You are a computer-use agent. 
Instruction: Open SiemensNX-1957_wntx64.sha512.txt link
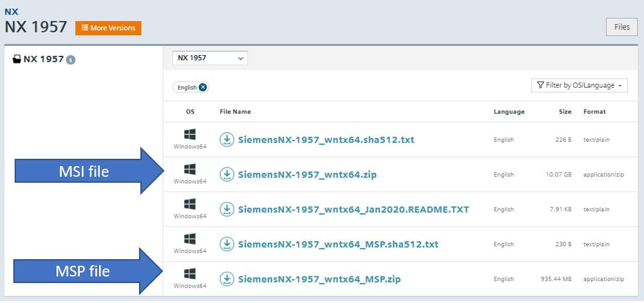point(326,140)
